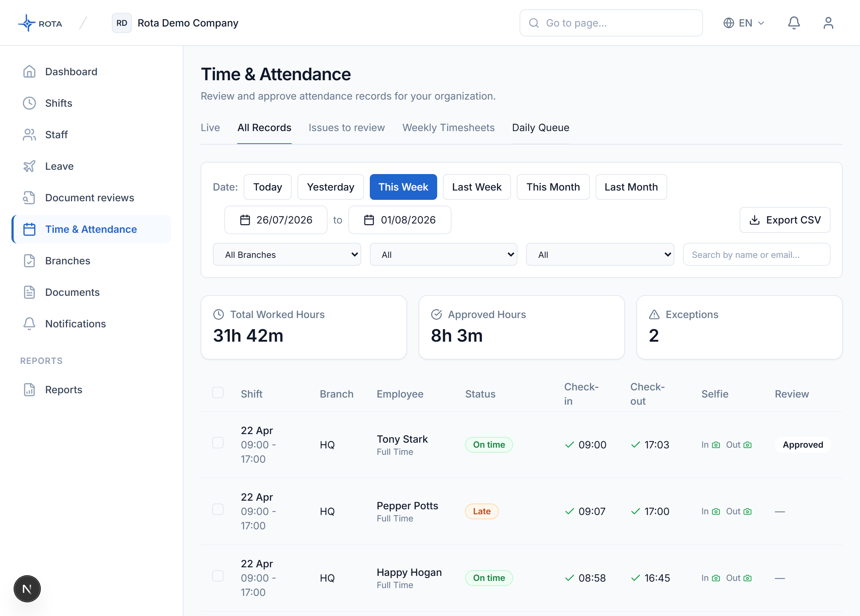This screenshot has width=860, height=616.
Task: Open Leave via its airplane icon
Action: click(29, 166)
